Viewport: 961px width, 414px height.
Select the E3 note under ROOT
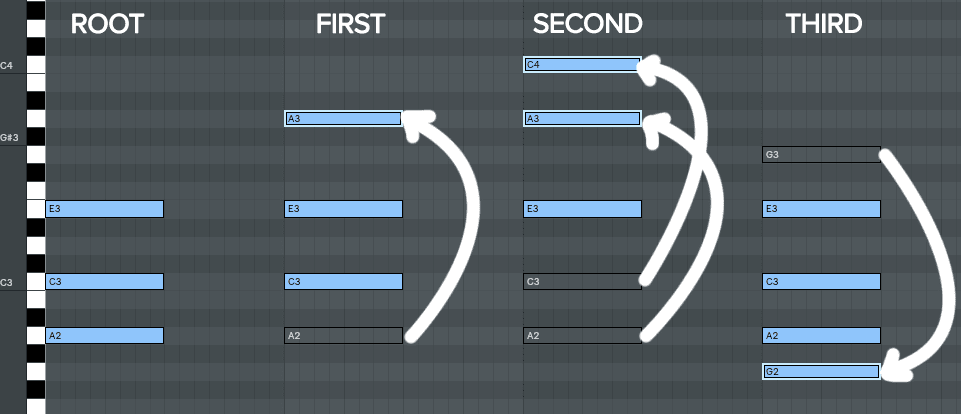(104, 209)
